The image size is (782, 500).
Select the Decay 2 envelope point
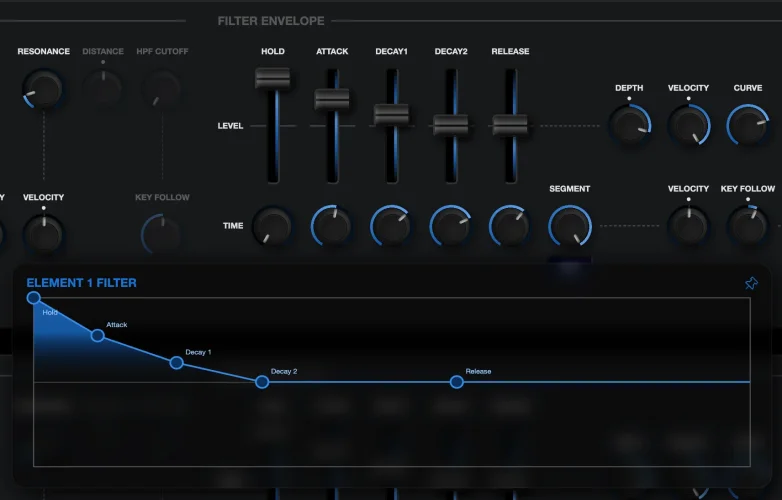(262, 382)
